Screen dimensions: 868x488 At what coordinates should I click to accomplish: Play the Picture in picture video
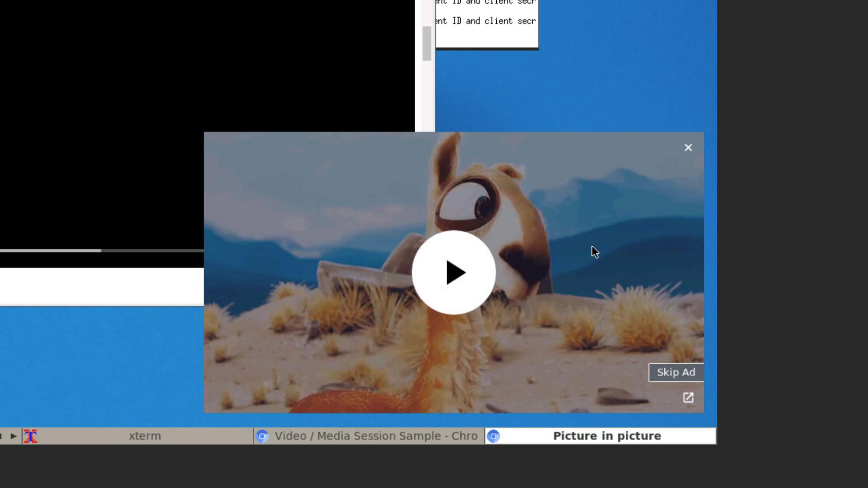pos(453,272)
